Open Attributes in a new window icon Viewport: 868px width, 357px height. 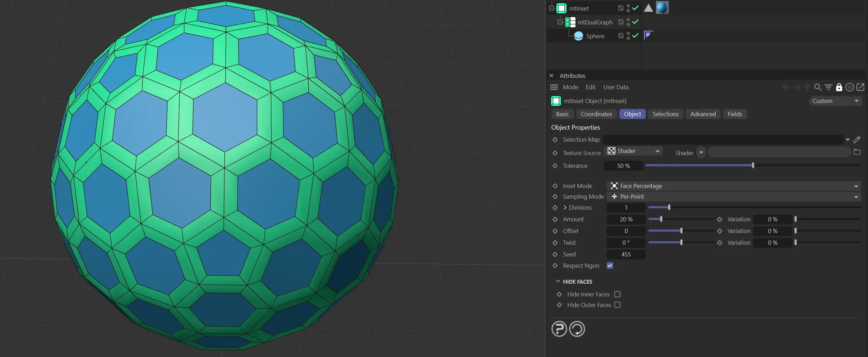point(860,87)
